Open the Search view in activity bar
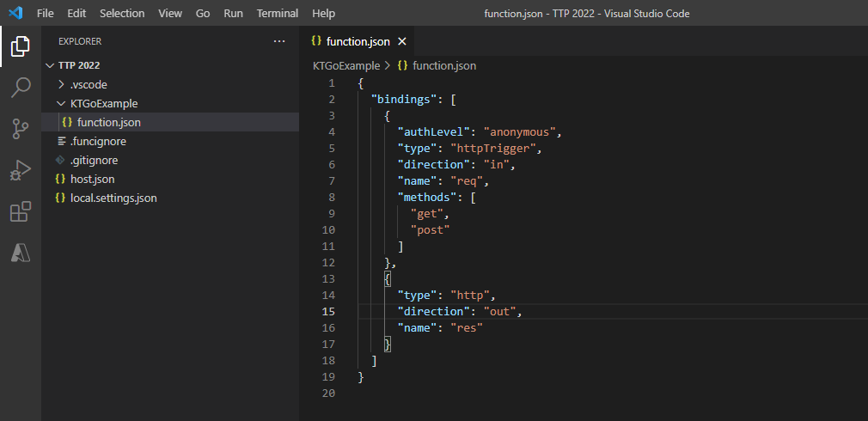This screenshot has height=421, width=868. (x=21, y=88)
